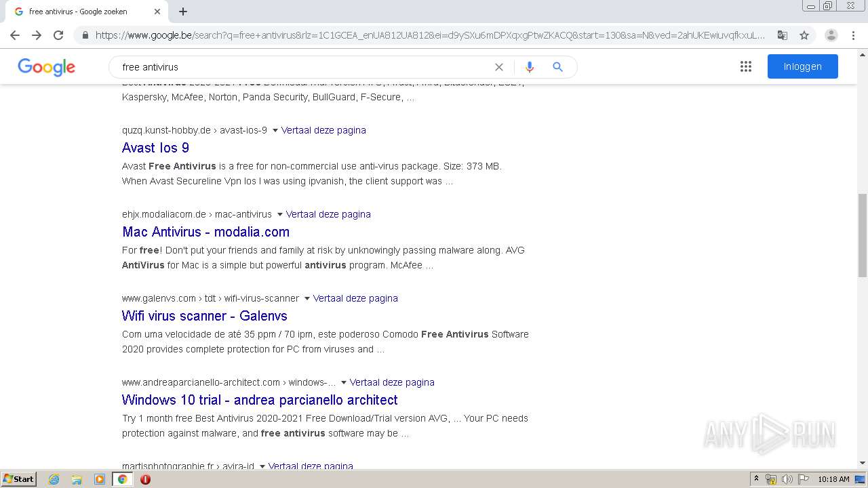The height and width of the screenshot is (488, 868).
Task: Expand options arrow for ehjx.modaliacom.de result
Action: point(279,214)
